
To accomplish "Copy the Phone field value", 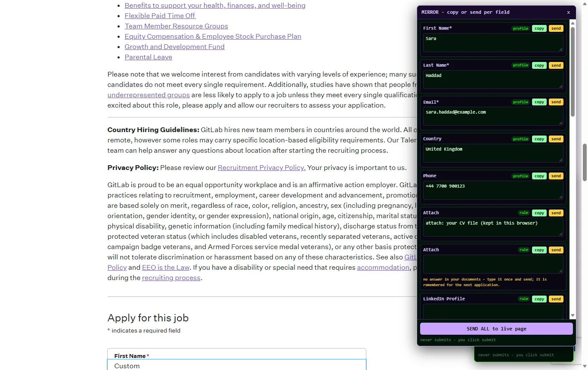I will coord(539,176).
